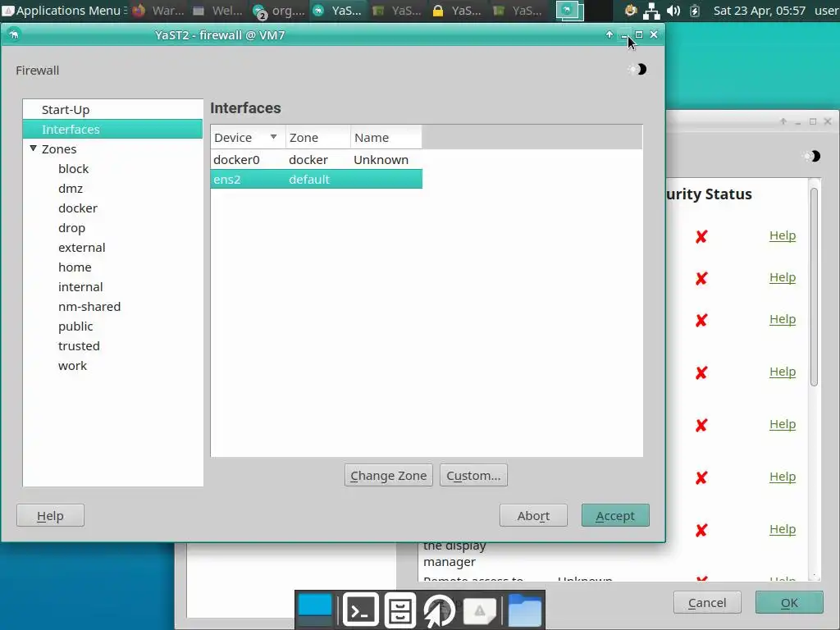Click the keep-above arrow in firewall title bar
This screenshot has width=840, height=630.
pos(609,34)
